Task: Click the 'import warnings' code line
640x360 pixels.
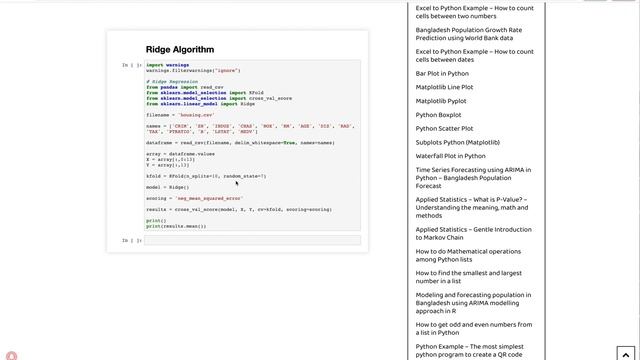Action: (167, 65)
